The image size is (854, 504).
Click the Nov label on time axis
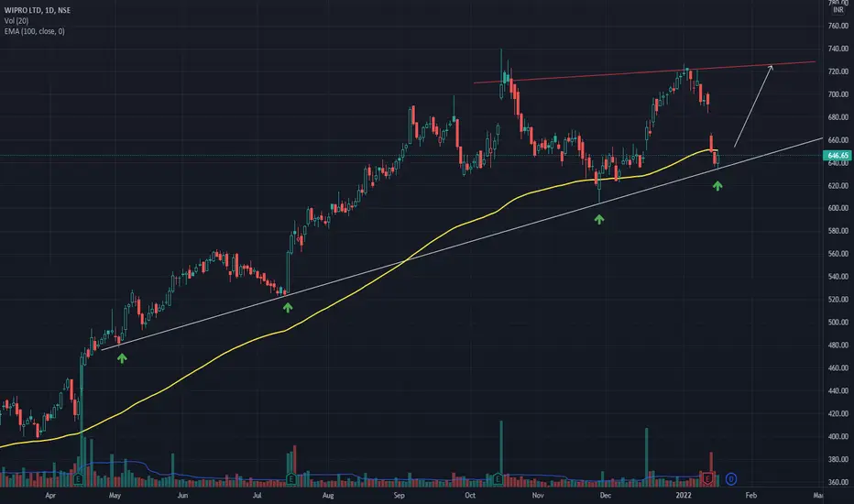coord(538,495)
